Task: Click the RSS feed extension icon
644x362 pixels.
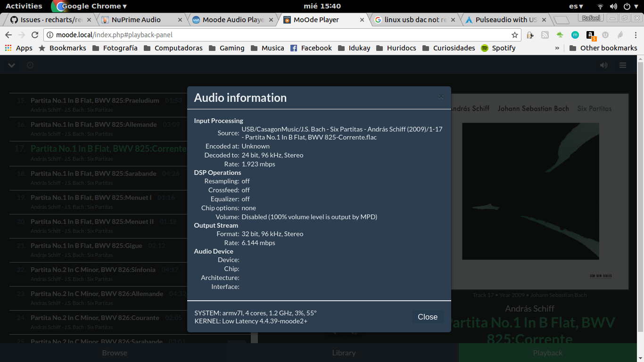Action: (x=545, y=35)
